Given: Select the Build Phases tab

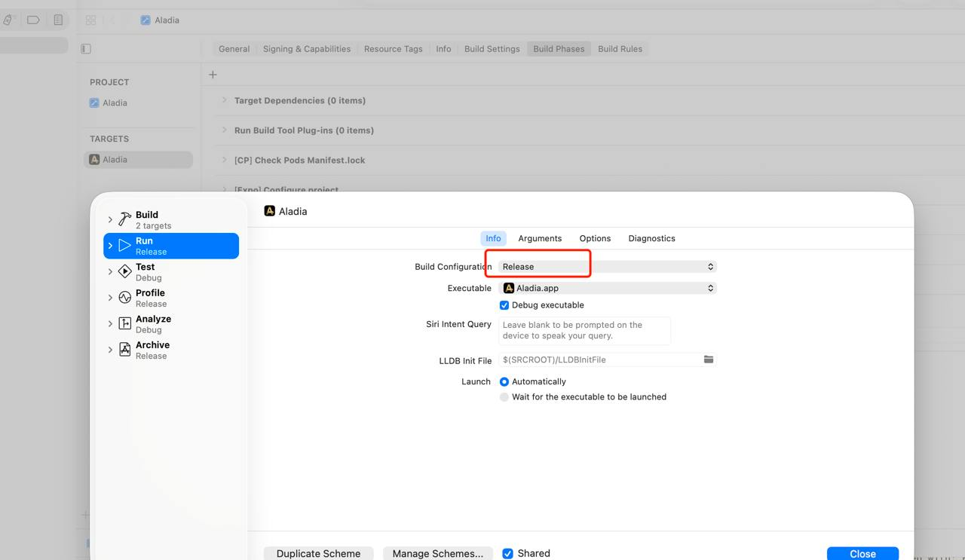Looking at the screenshot, I should 559,49.
